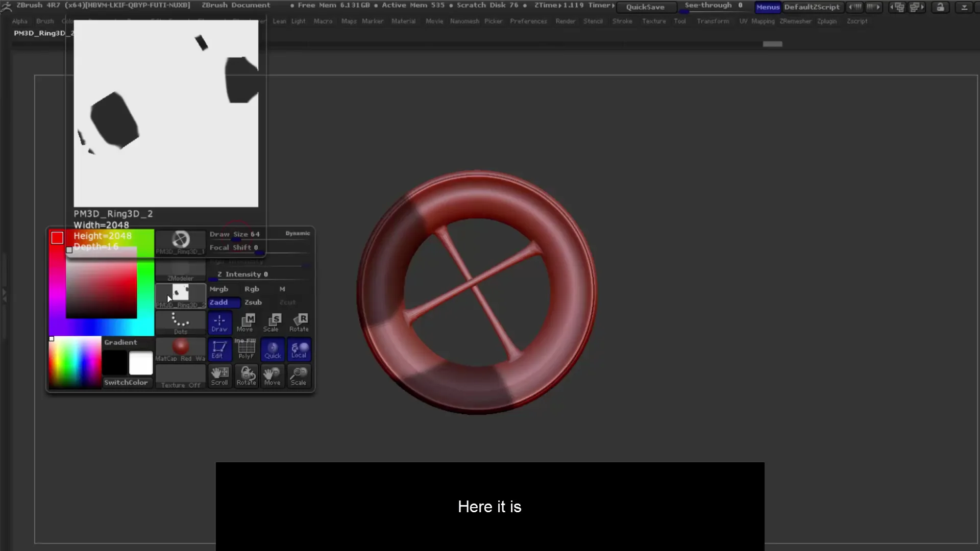
Task: Enable the Zsub mode
Action: (253, 303)
